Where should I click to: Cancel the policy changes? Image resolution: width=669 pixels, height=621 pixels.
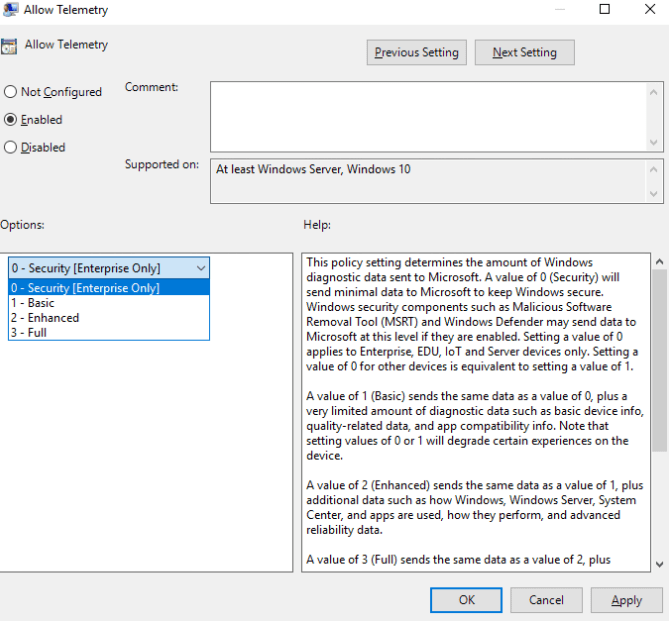(546, 600)
